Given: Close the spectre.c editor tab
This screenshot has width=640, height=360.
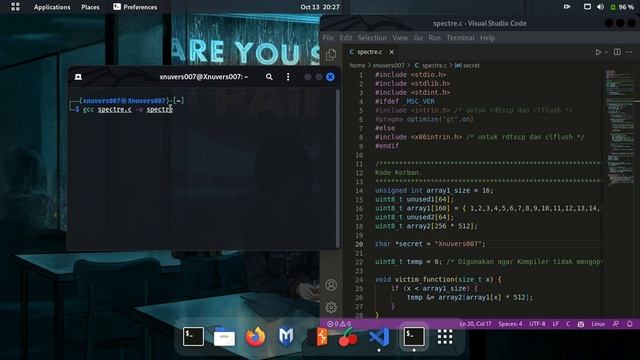Looking at the screenshot, I should [x=391, y=52].
